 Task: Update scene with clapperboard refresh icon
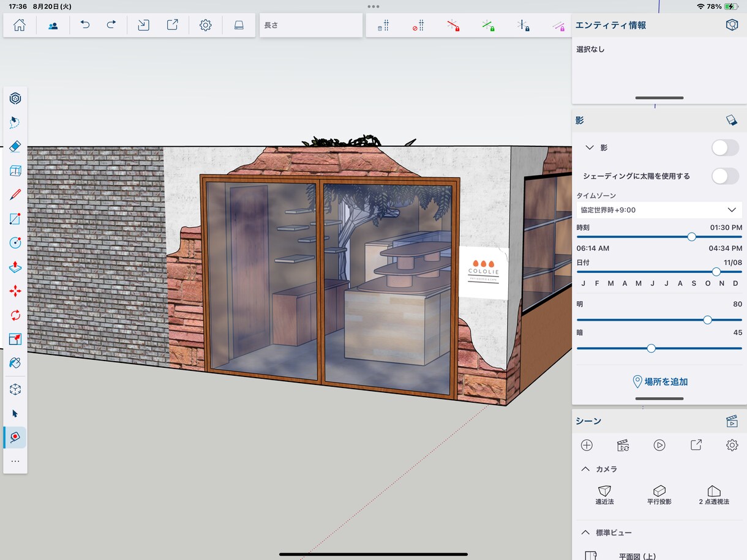623,446
